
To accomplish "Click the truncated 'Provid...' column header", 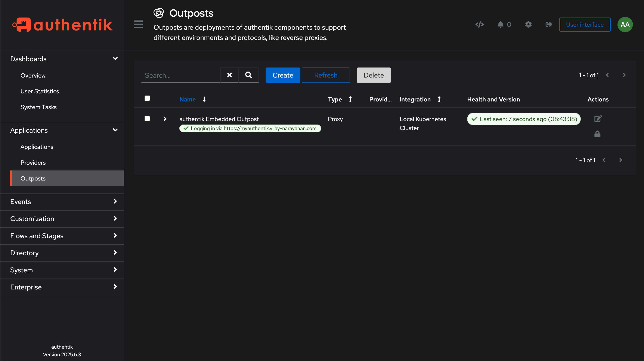I will [380, 99].
